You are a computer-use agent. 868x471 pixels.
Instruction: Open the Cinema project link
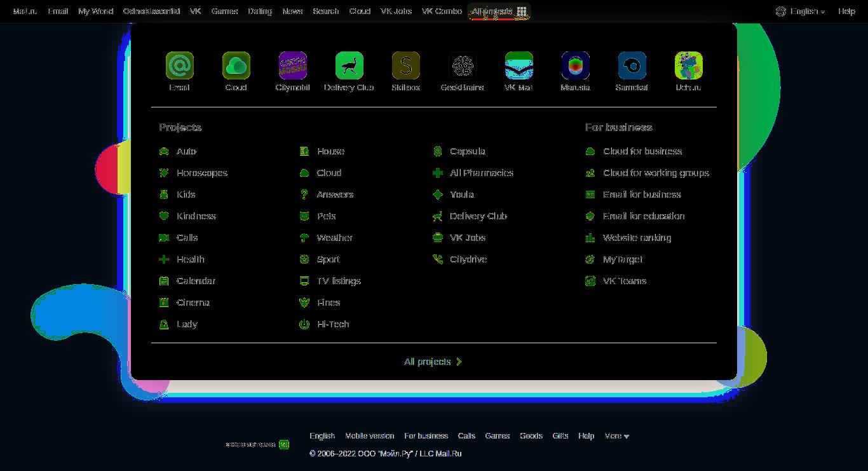coord(193,303)
